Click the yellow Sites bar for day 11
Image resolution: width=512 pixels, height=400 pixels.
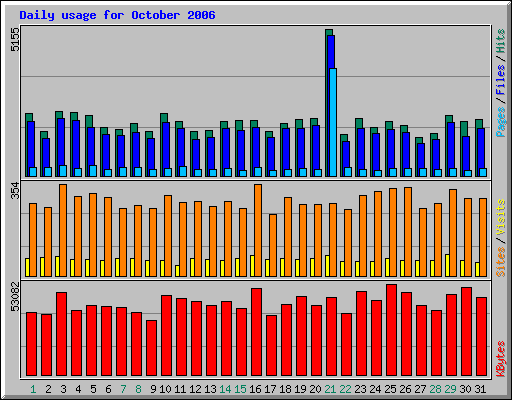point(177,271)
